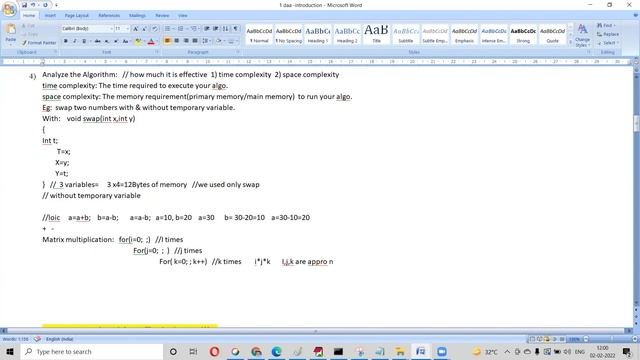The width and height of the screenshot is (640, 360).
Task: Click the Windows search box
Action: point(92,351)
